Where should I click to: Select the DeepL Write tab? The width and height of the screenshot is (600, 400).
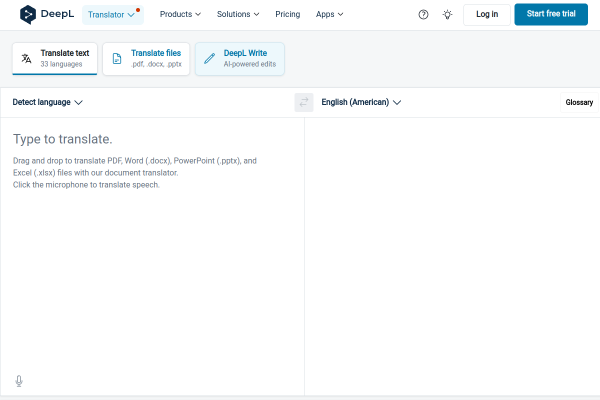coord(240,59)
